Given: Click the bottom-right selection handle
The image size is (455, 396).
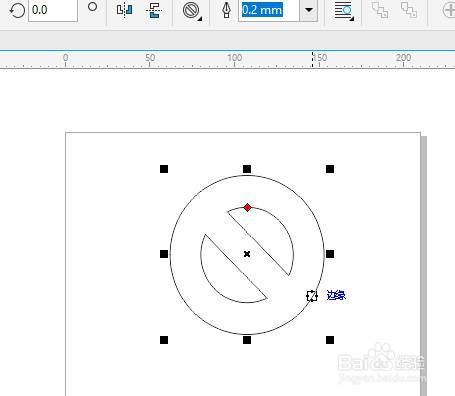Looking at the screenshot, I should pos(330,340).
